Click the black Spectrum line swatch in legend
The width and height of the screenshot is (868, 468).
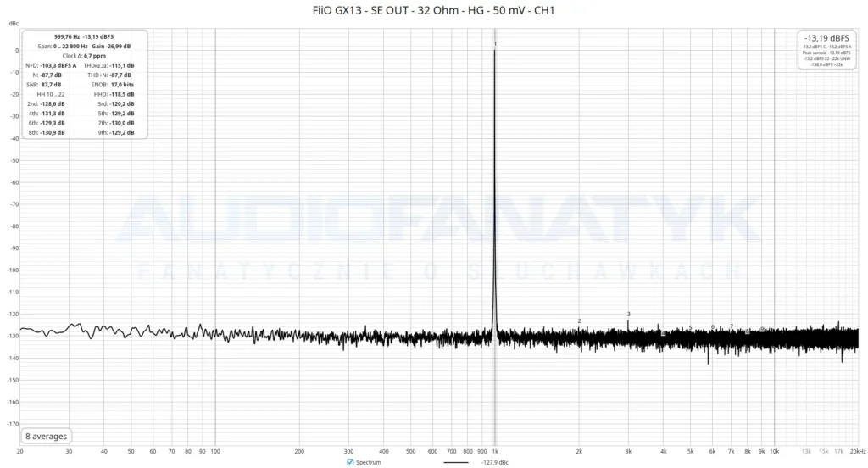coord(455,462)
